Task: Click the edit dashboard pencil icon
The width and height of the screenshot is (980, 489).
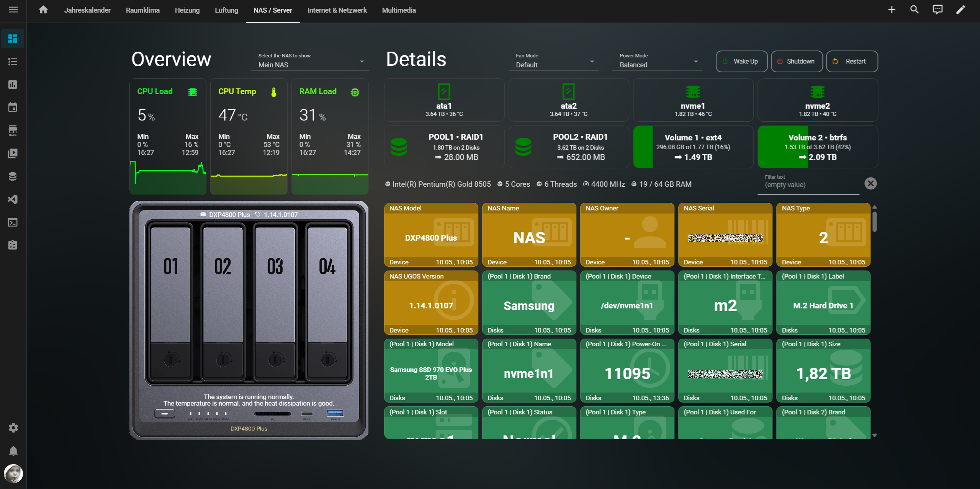Action: [x=960, y=10]
